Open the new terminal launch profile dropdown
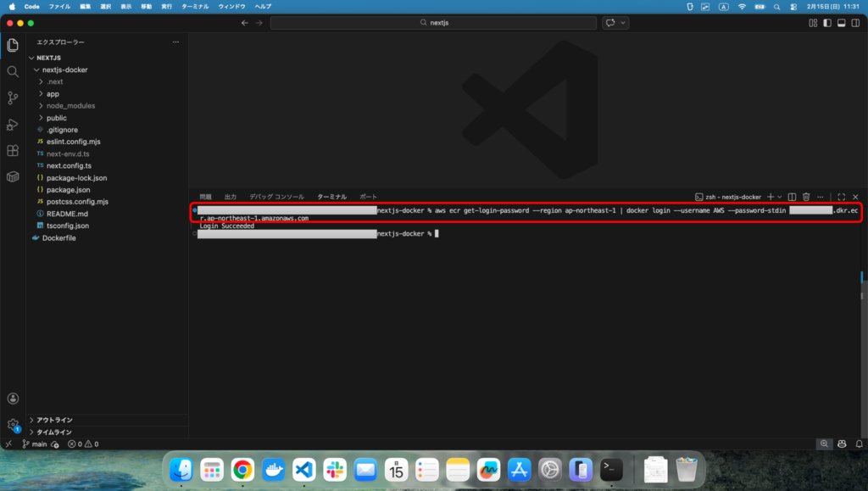This screenshot has width=868, height=491. [780, 197]
